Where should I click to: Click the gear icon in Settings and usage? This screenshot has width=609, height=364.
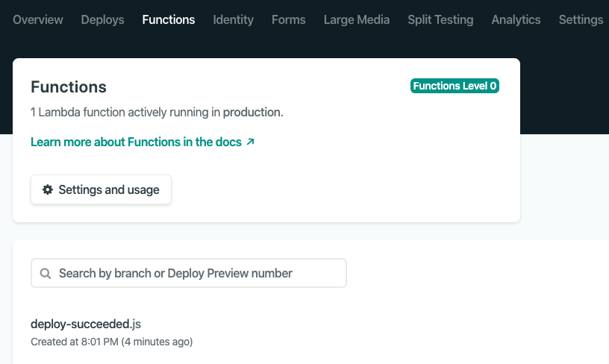click(47, 189)
